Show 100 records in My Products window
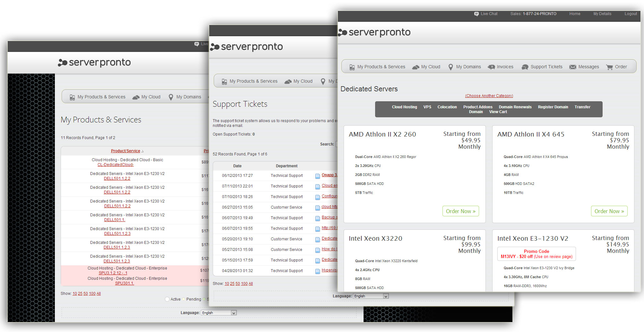This screenshot has width=644, height=332. click(x=92, y=294)
